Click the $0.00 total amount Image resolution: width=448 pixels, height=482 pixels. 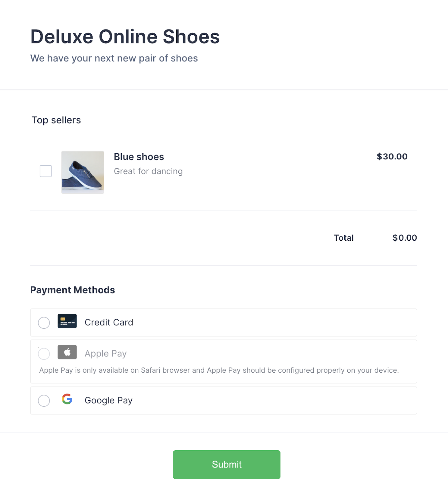[x=405, y=238]
